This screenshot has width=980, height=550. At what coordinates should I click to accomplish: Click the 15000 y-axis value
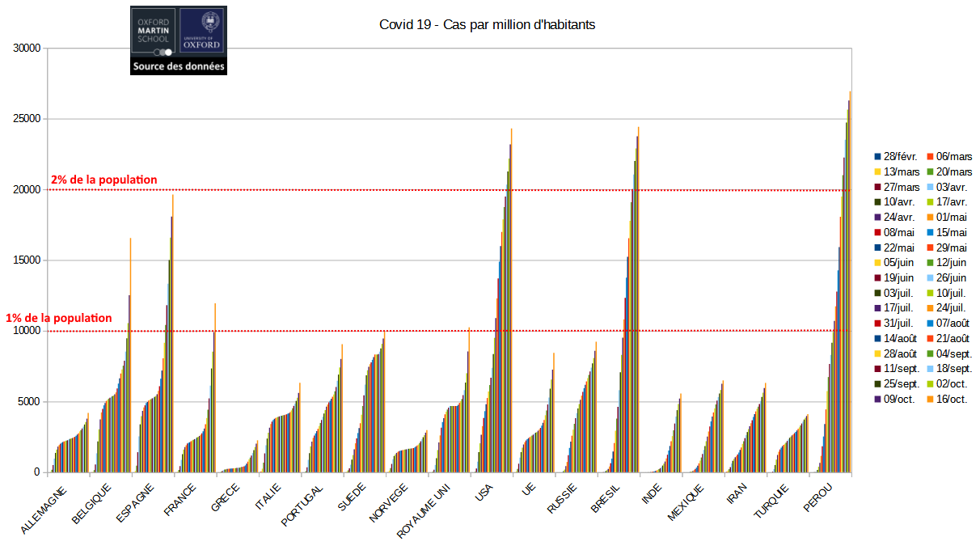(x=27, y=260)
